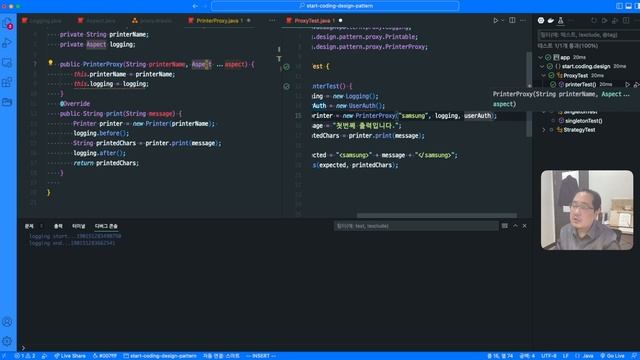Open the Accounts icon in the activity bar
Image resolution: width=640 pixels, height=360 pixels.
click(x=7, y=322)
